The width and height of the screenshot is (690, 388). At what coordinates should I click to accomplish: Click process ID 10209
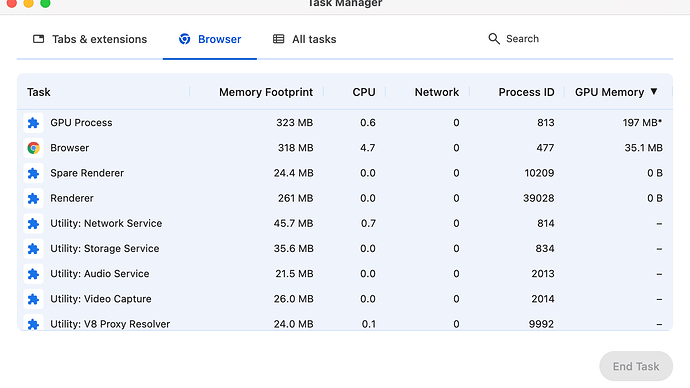[x=540, y=173]
